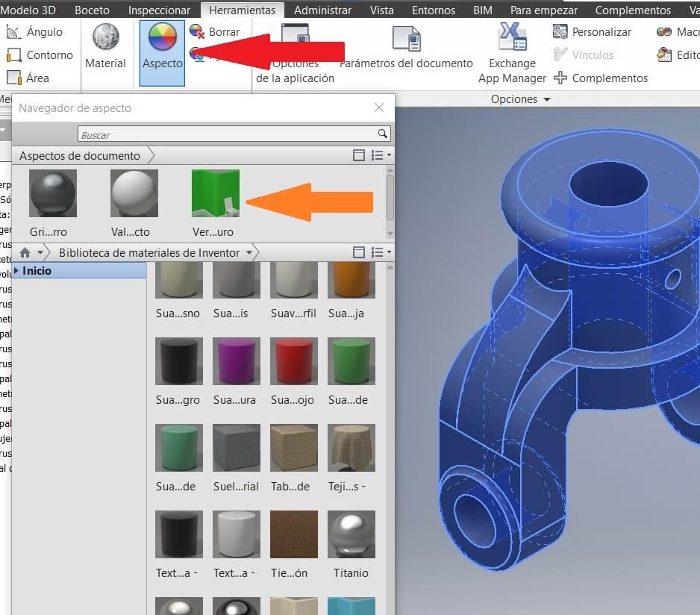Open the Boceto ribbon tab

(x=92, y=10)
